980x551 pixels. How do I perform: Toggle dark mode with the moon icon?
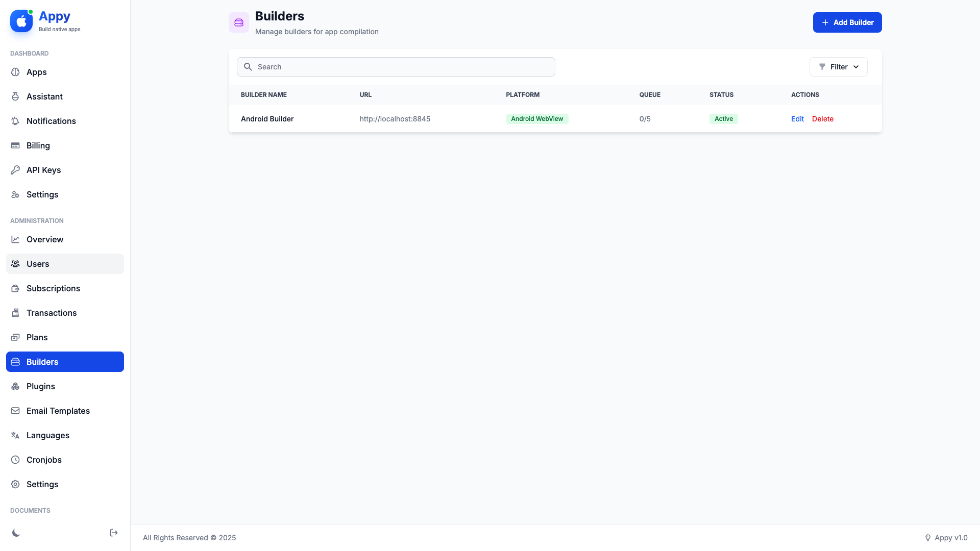(x=16, y=533)
